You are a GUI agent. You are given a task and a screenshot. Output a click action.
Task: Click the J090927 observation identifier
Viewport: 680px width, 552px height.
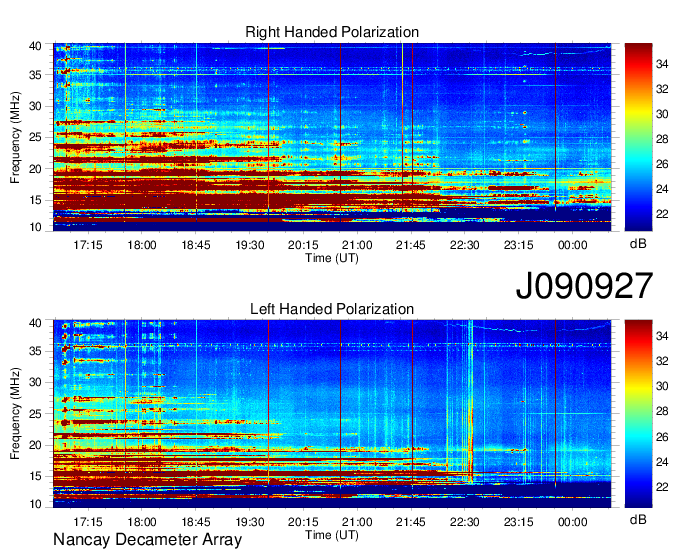[x=584, y=285]
